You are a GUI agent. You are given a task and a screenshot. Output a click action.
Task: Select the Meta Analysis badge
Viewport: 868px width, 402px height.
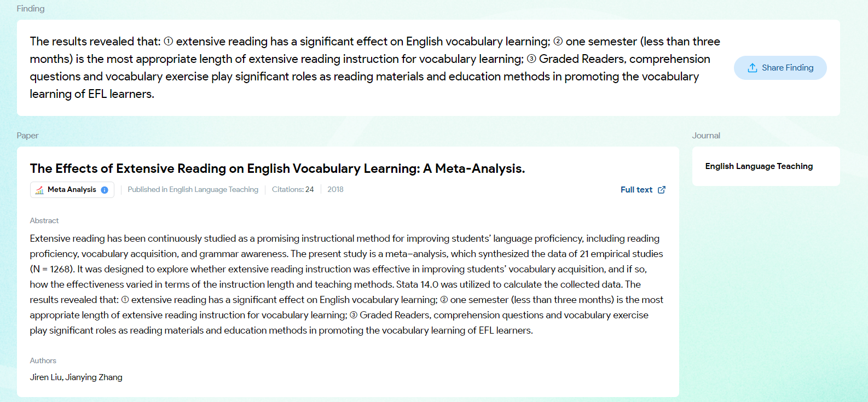pyautogui.click(x=72, y=190)
